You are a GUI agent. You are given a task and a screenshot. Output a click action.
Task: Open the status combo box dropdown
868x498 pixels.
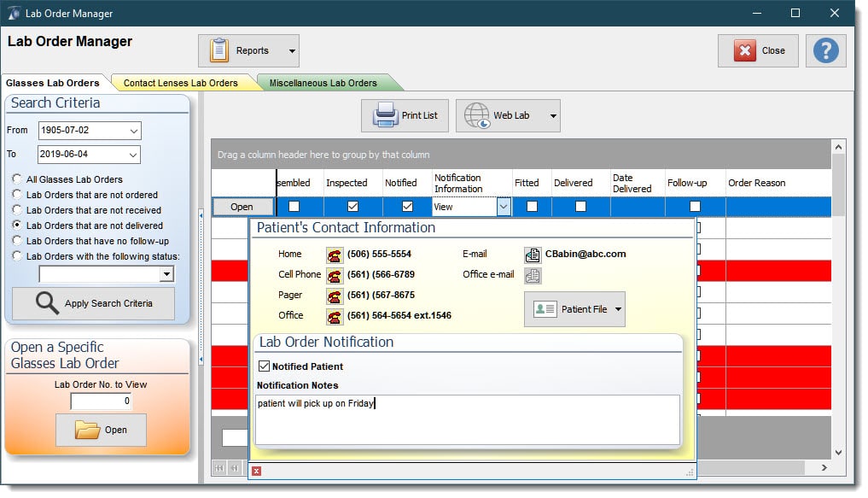[166, 273]
